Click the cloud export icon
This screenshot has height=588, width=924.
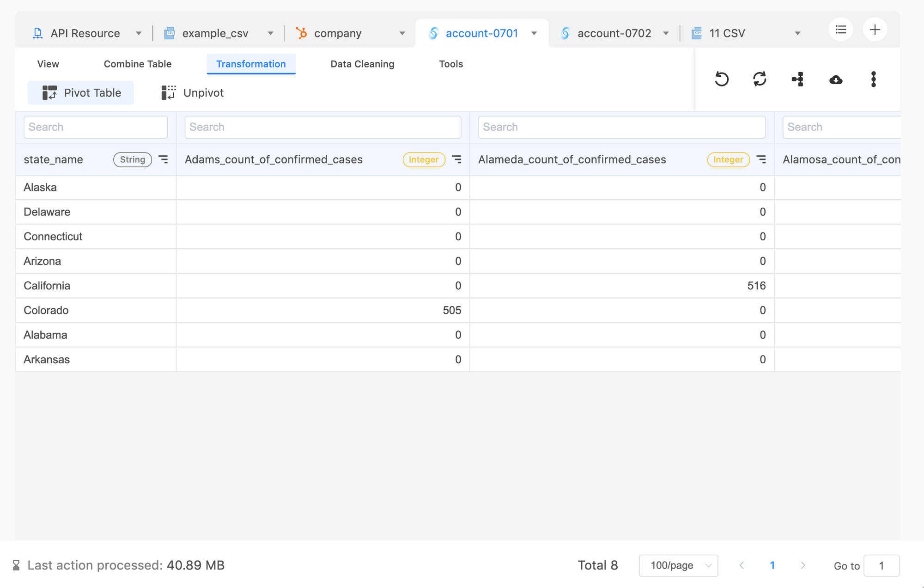click(x=836, y=79)
